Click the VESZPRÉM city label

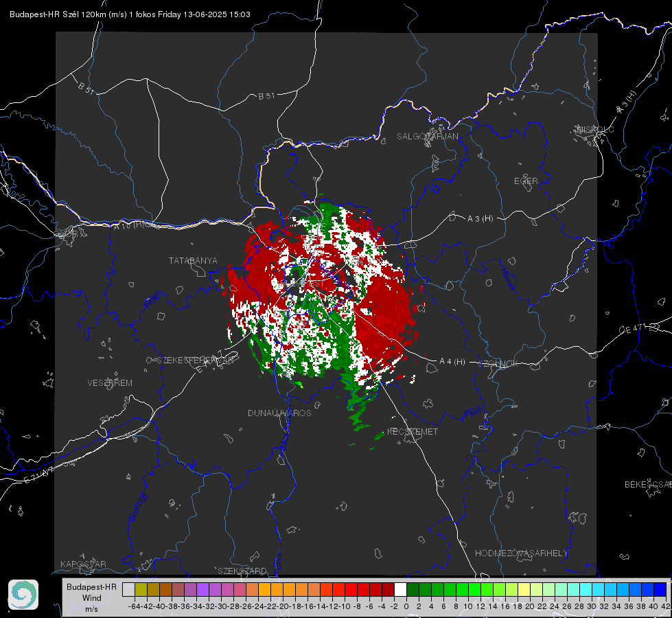pyautogui.click(x=110, y=382)
